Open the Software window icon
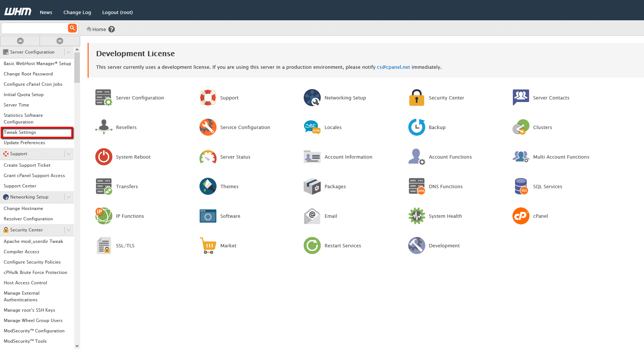 pos(208,216)
